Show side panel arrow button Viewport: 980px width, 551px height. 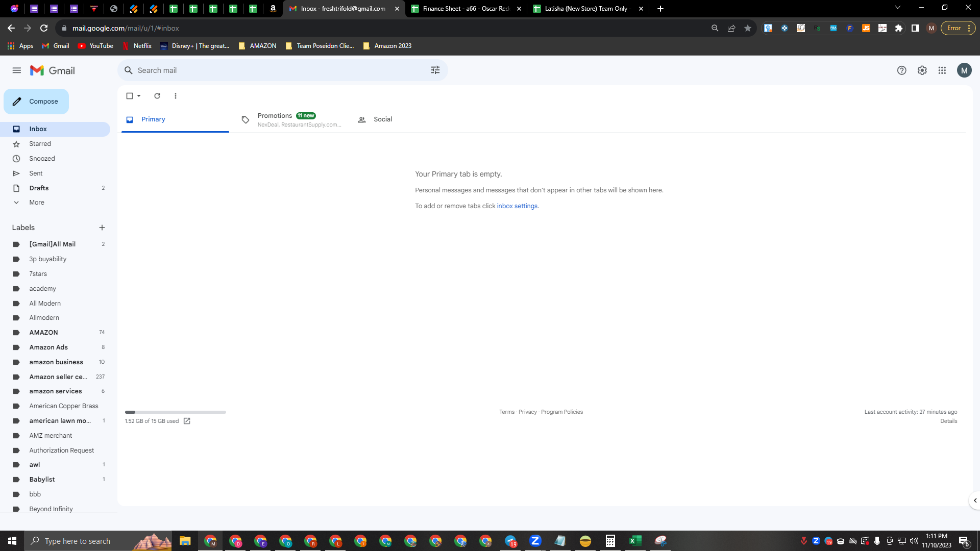tap(975, 500)
